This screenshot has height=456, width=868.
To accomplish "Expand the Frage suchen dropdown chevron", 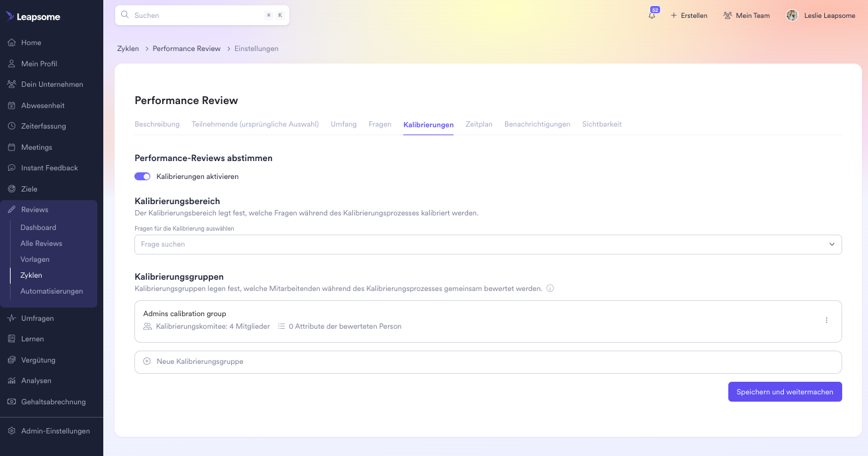I will click(x=832, y=245).
